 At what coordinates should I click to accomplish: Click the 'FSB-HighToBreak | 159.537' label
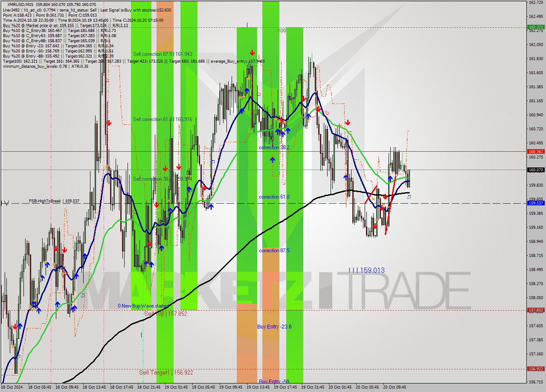point(54,201)
